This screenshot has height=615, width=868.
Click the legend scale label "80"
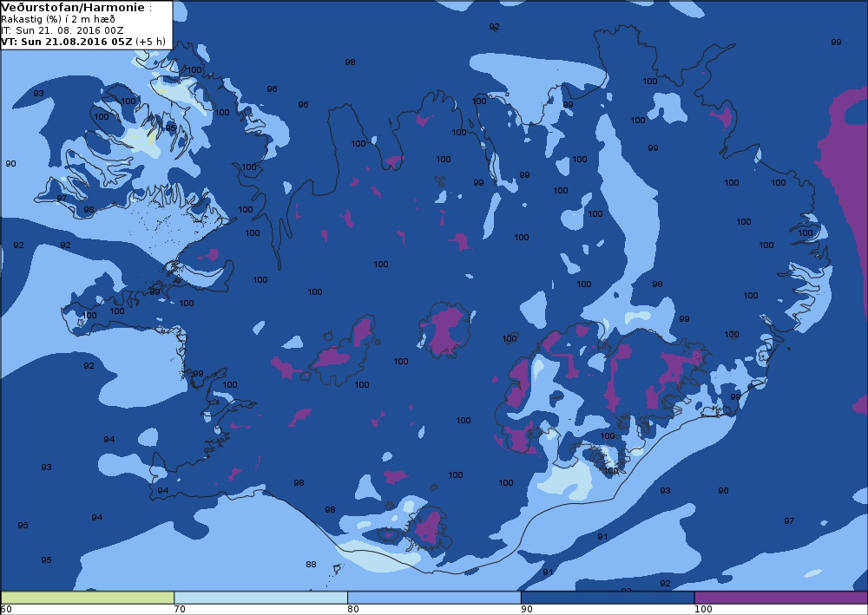(353, 609)
